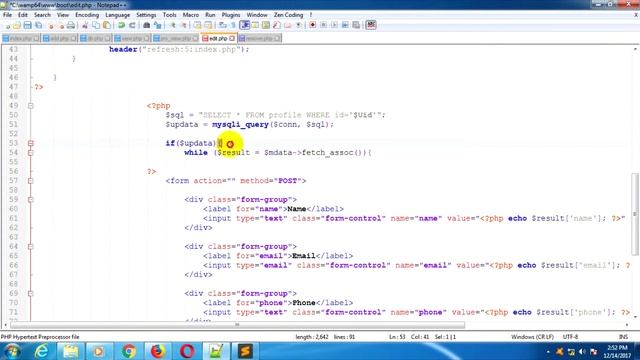Click the macro Playback toolbar icon
Image resolution: width=640 pixels, height=360 pixels.
coord(334,25)
